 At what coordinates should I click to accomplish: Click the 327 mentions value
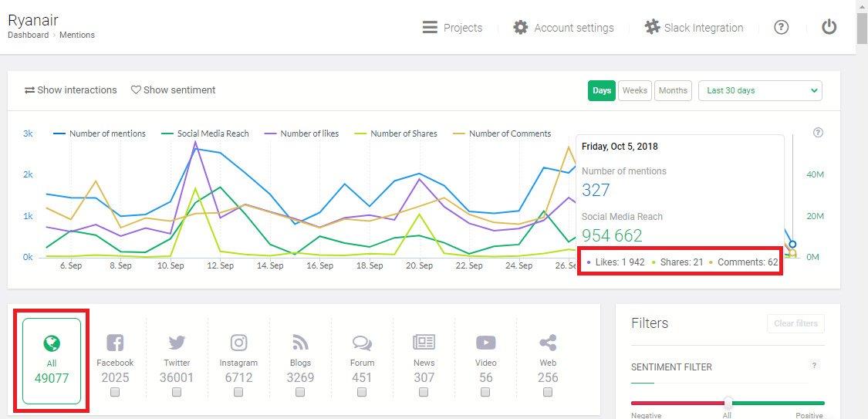coord(596,191)
